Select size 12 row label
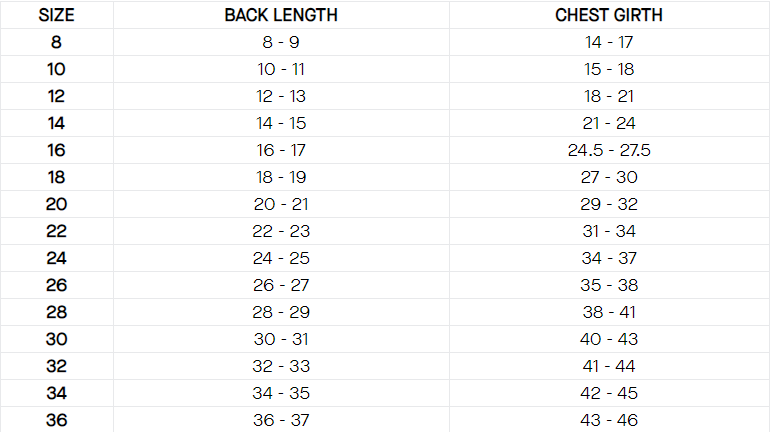The width and height of the screenshot is (770, 432). (57, 96)
